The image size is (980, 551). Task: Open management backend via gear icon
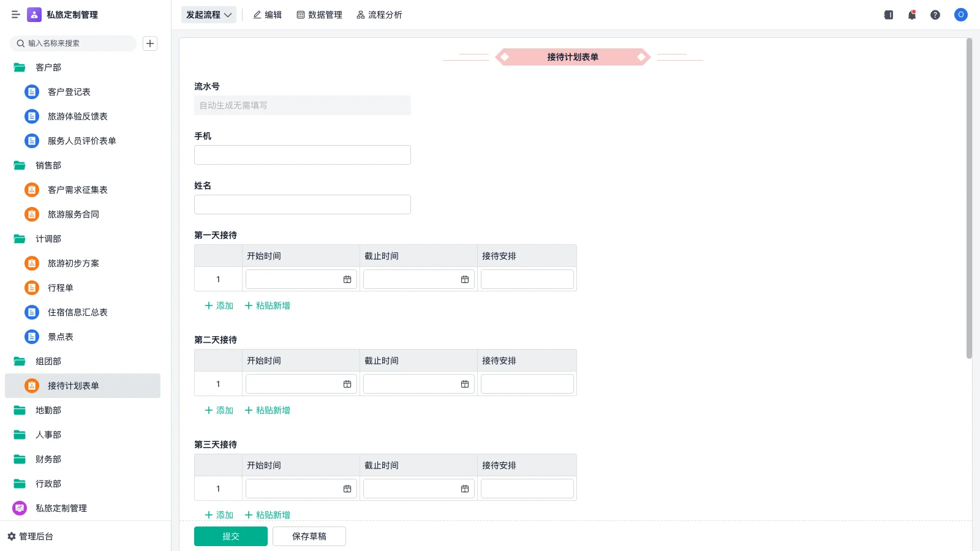pyautogui.click(x=12, y=536)
